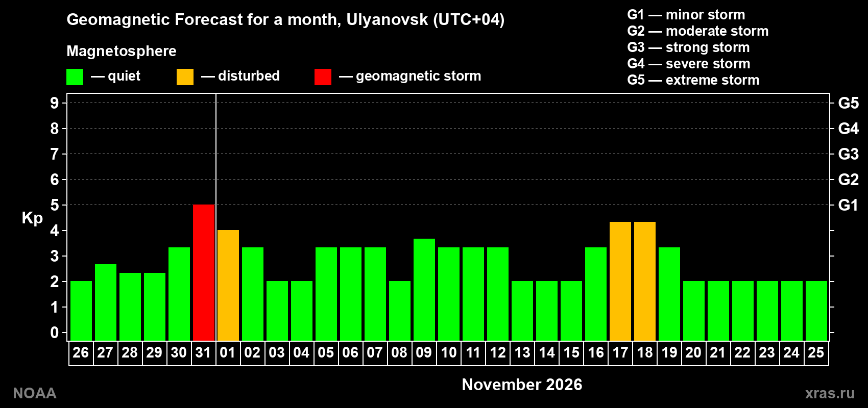Select the 'Magnetosphere' heading text
The image size is (868, 408).
tap(122, 51)
